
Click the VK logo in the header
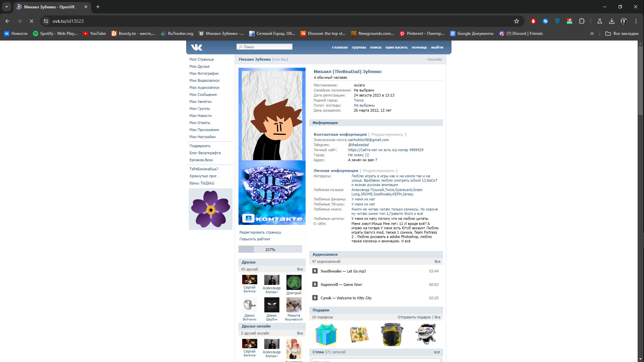(197, 47)
